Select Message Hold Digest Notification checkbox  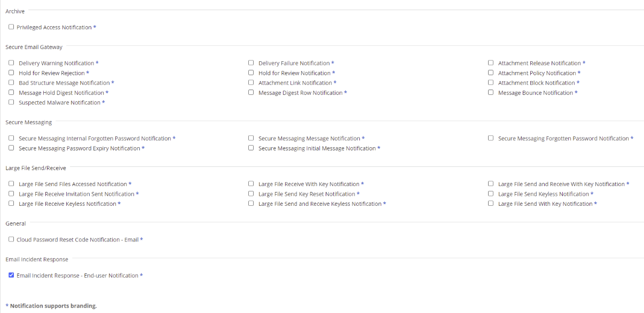tap(11, 92)
